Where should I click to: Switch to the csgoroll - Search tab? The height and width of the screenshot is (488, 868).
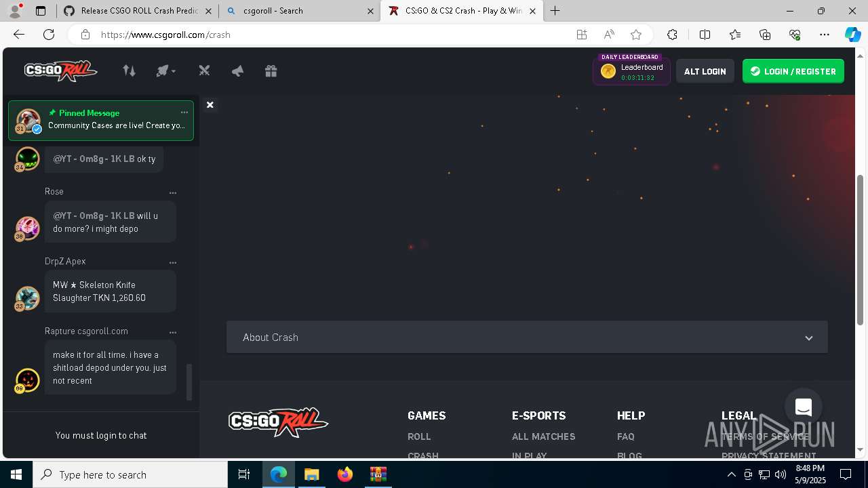[299, 11]
